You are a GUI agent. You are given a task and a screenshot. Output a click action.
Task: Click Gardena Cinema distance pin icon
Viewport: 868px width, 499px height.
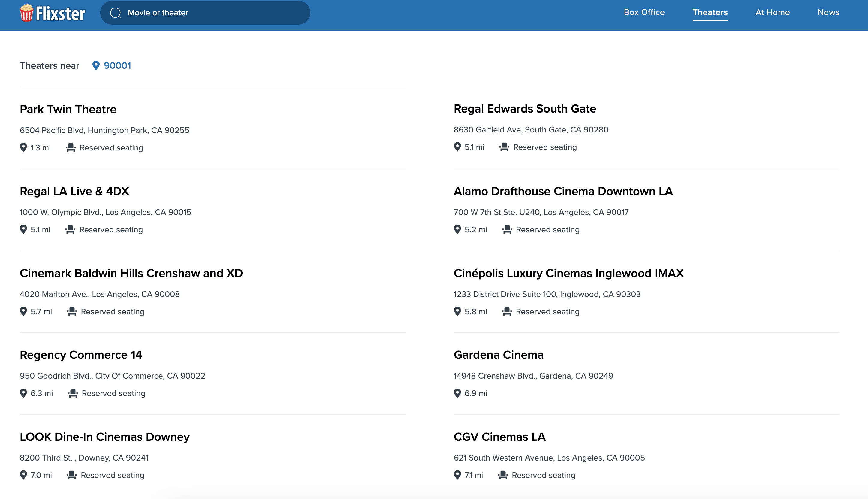tap(457, 393)
